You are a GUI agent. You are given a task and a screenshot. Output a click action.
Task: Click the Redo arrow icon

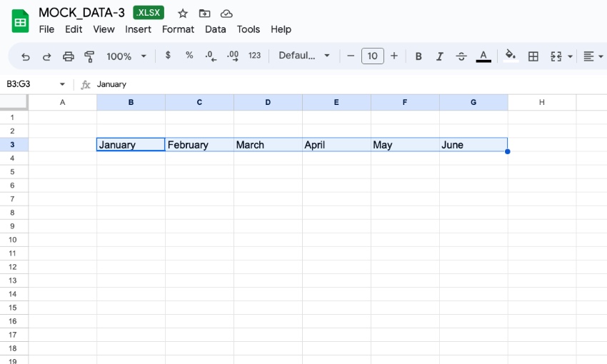tap(47, 56)
